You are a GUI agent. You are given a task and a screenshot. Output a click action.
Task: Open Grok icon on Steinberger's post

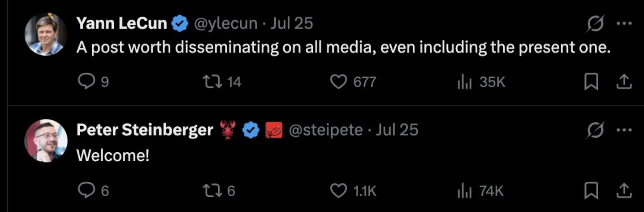[595, 130]
